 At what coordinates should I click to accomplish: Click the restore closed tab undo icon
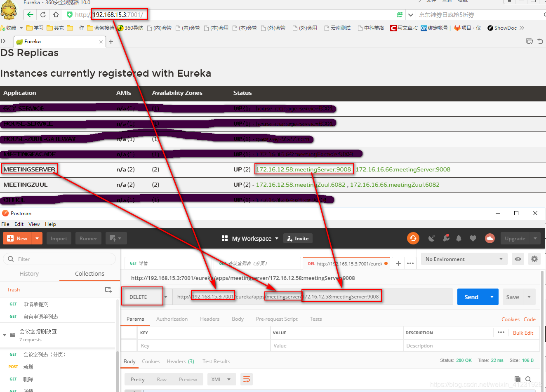pyautogui.click(x=540, y=42)
